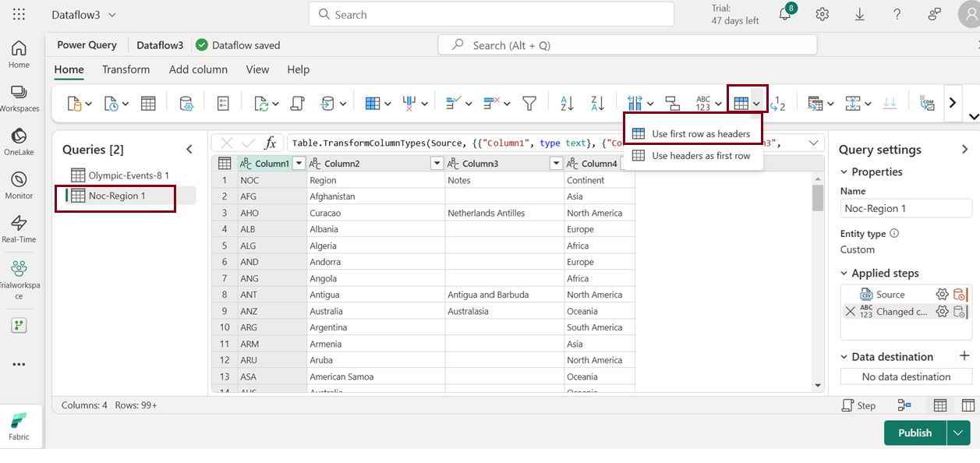Click the Refresh query icon
This screenshot has height=463, width=980.
click(x=262, y=103)
